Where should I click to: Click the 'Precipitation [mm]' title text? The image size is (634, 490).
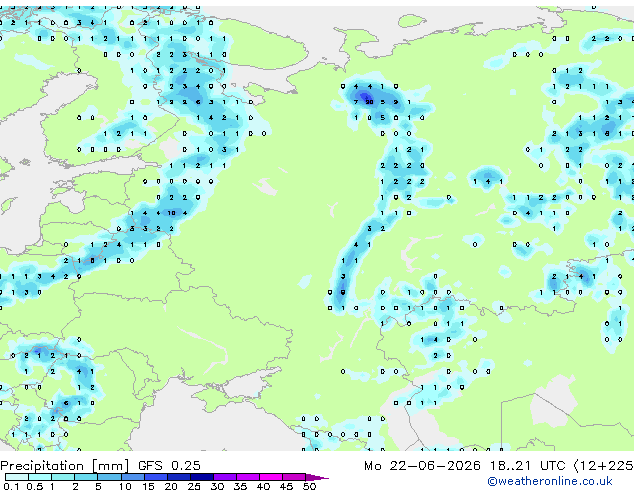point(65,466)
